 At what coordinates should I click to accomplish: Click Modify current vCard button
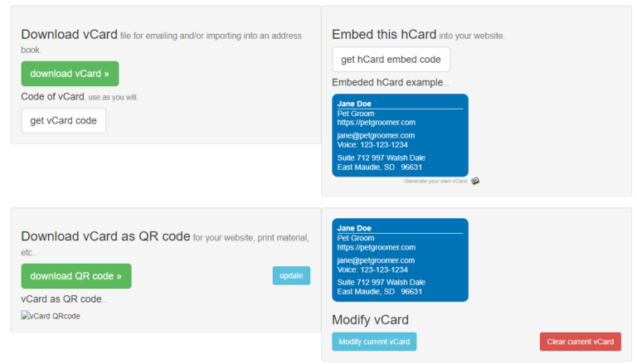coord(374,342)
